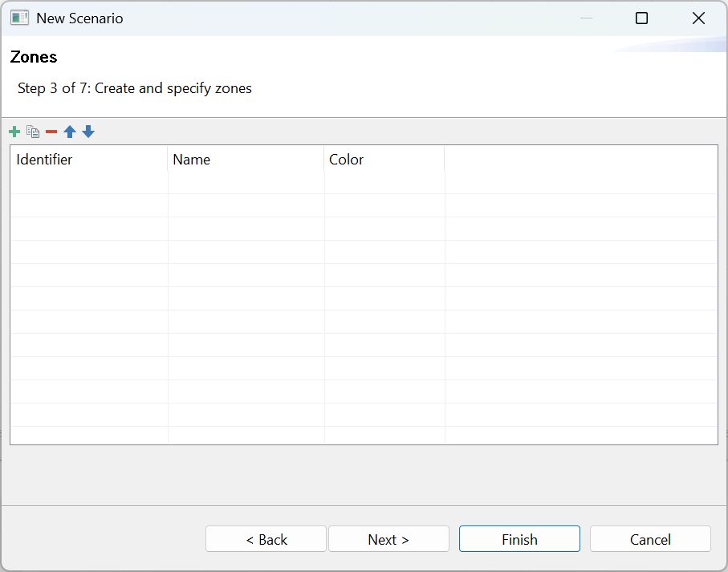Proceed with the Next > button
Screen dimensions: 728x572
pyautogui.click(x=388, y=539)
